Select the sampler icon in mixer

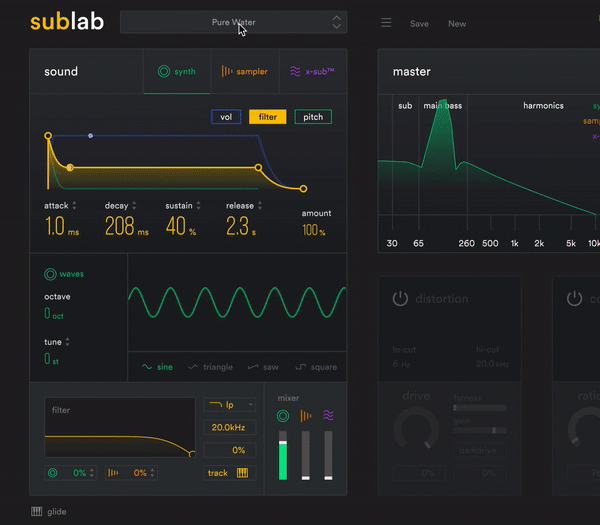click(306, 416)
